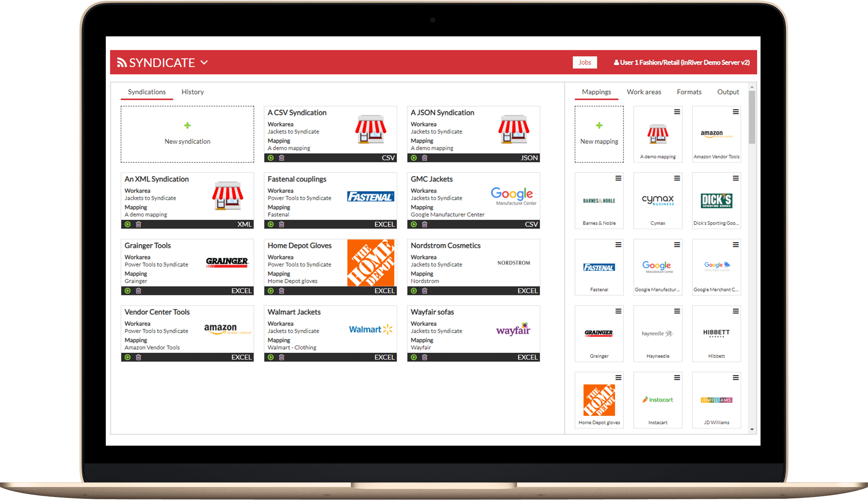Image resolution: width=868 pixels, height=500 pixels.
Task: Select the Mappings tab on right panel
Action: click(x=596, y=91)
